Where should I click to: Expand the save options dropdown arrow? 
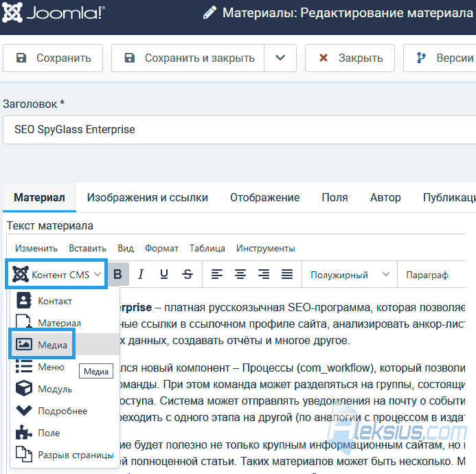click(280, 58)
